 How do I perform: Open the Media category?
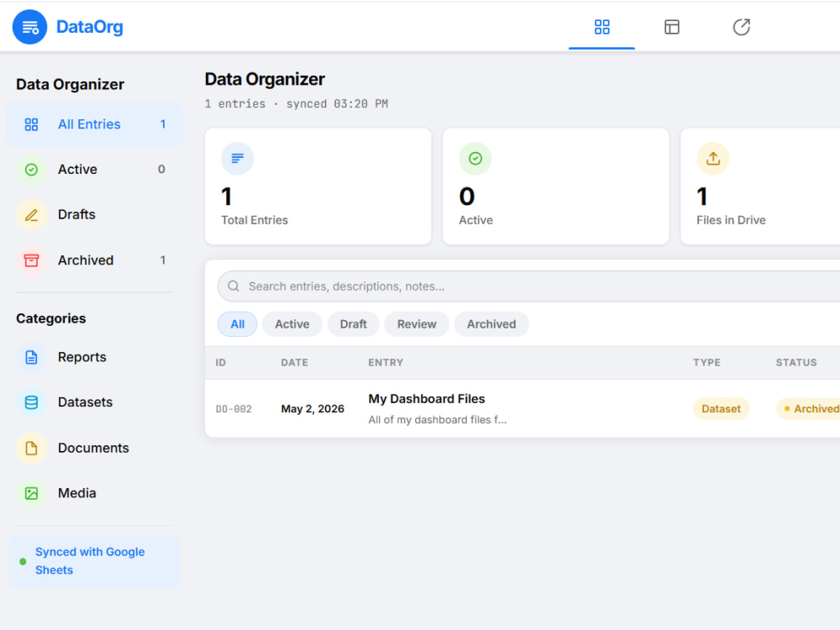click(x=94, y=493)
